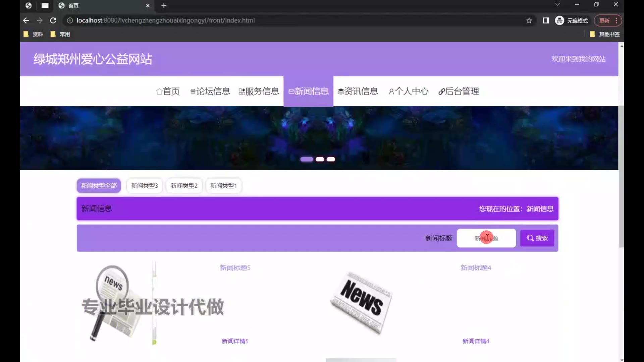Open a new browser tab

164,5
